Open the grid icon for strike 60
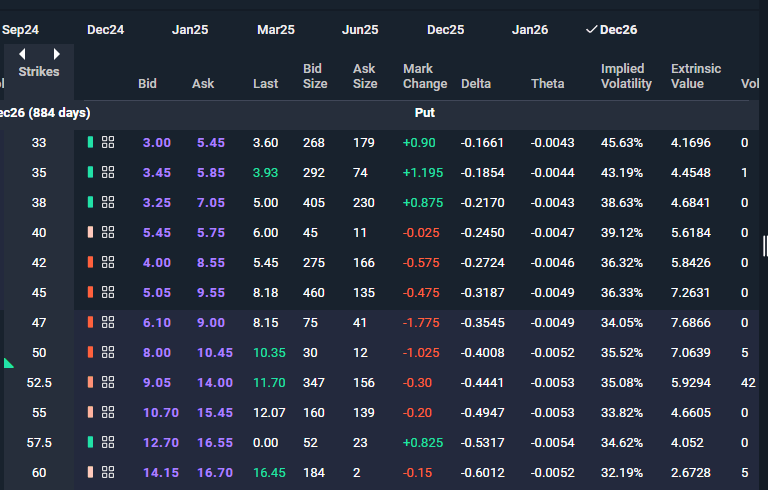Image resolution: width=768 pixels, height=490 pixels. 108,472
